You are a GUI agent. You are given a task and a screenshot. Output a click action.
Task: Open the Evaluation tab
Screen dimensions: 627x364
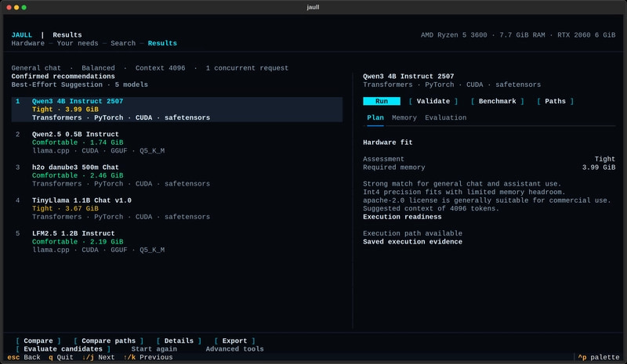click(445, 117)
